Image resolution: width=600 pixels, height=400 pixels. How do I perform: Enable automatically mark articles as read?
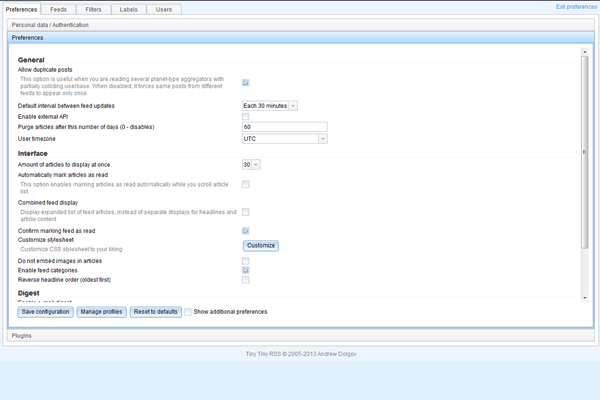(x=246, y=184)
